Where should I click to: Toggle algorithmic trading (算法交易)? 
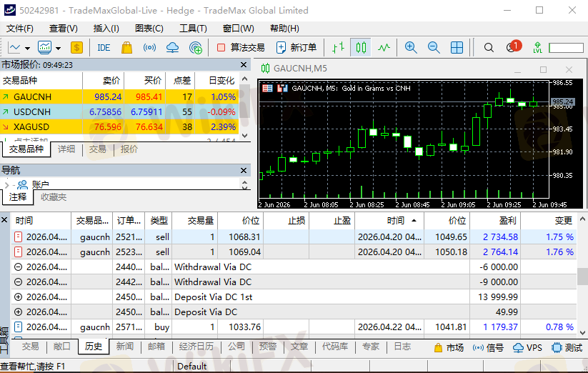[x=241, y=48]
